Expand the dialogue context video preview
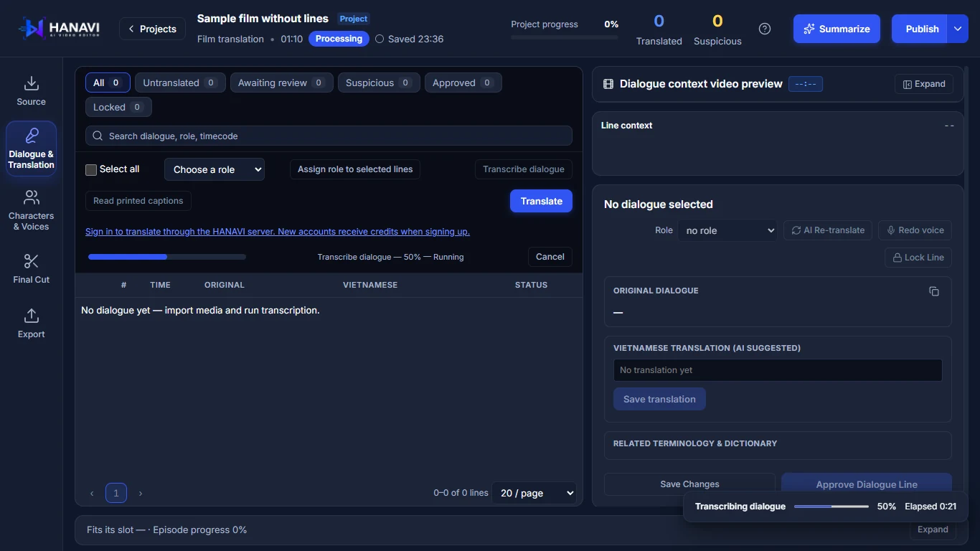 click(924, 84)
